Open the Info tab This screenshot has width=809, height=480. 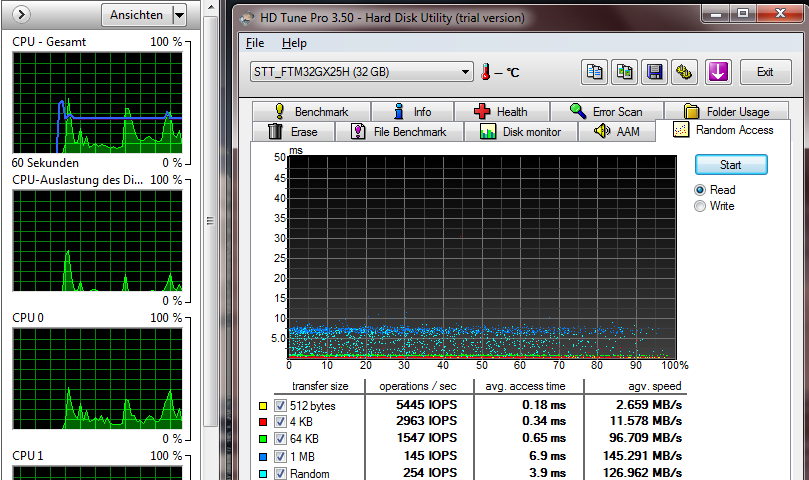coord(412,111)
